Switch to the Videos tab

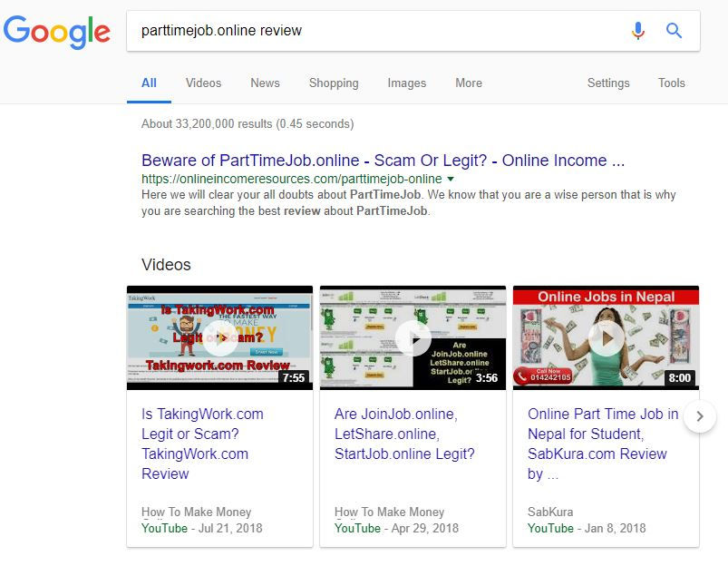203,83
